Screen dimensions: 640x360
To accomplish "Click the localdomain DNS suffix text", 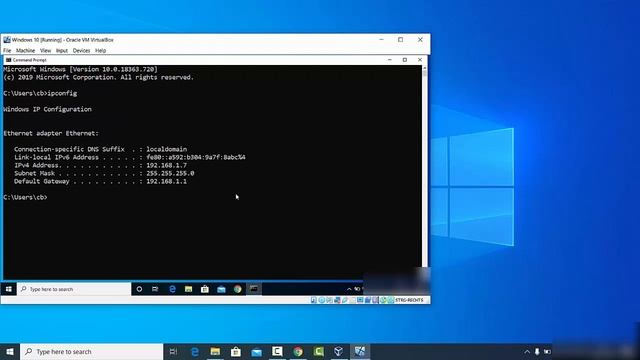I will (167, 149).
